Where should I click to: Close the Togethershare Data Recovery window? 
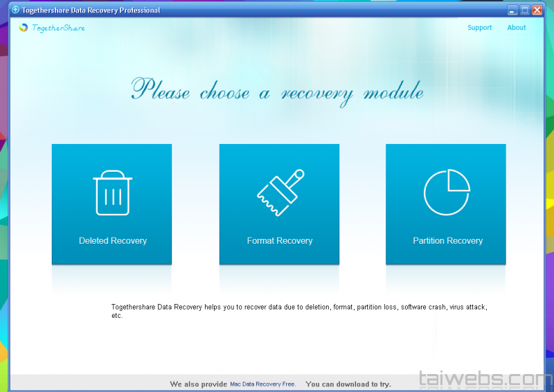537,10
